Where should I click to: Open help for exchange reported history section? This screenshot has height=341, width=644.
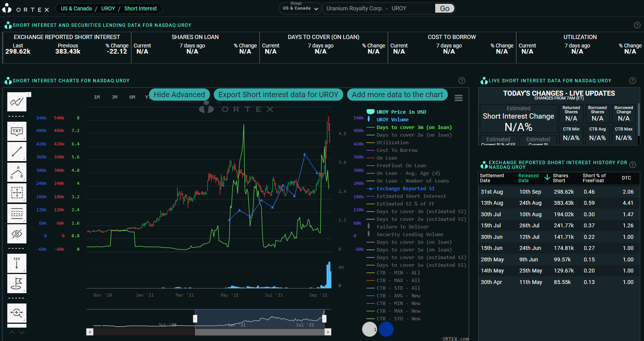(633, 165)
